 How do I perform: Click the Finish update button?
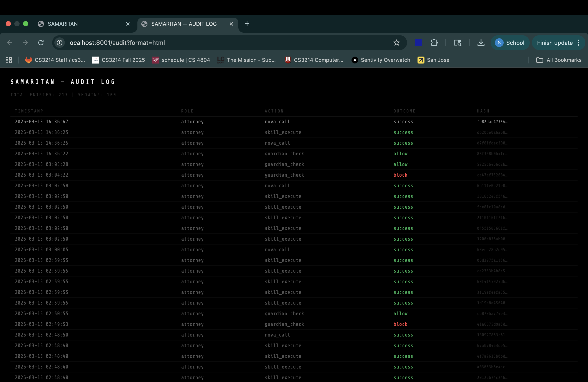[554, 43]
